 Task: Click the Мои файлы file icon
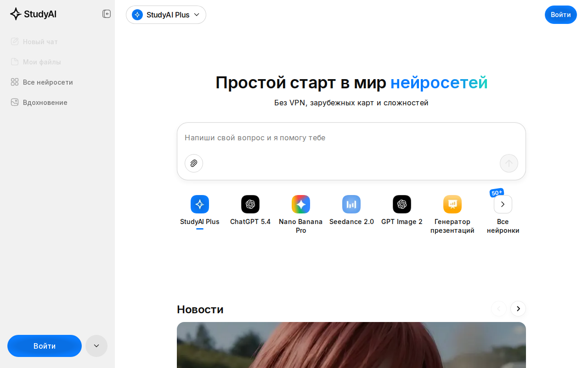click(15, 62)
